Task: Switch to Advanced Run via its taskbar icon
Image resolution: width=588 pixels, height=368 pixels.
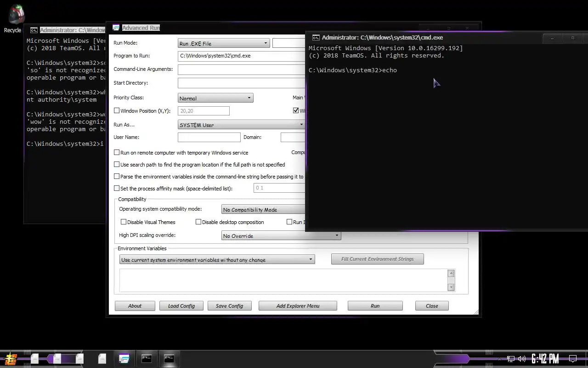Action: pos(124,358)
